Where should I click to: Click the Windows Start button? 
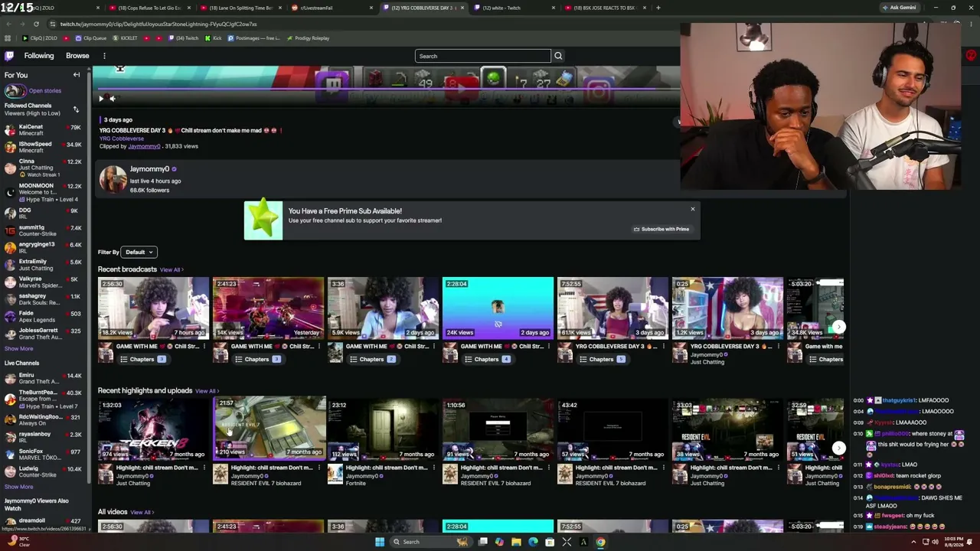click(x=380, y=542)
